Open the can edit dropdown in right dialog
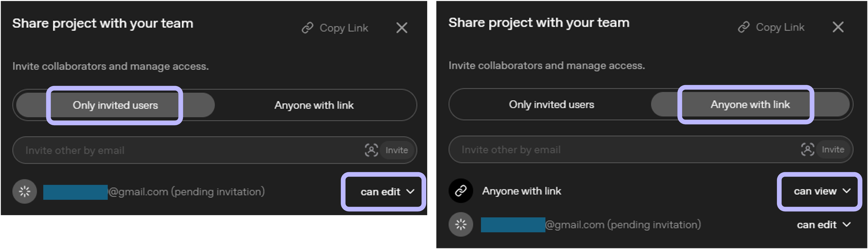Screen dimensions: 868x249 click(x=823, y=225)
